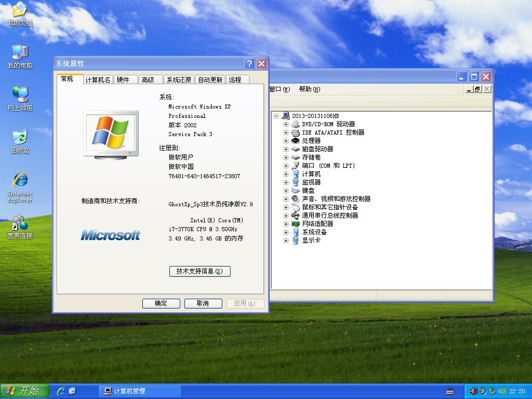Expand the DVD/CD-ROM 驱动器 node
Viewport: 532px width, 399px height.
coord(286,124)
